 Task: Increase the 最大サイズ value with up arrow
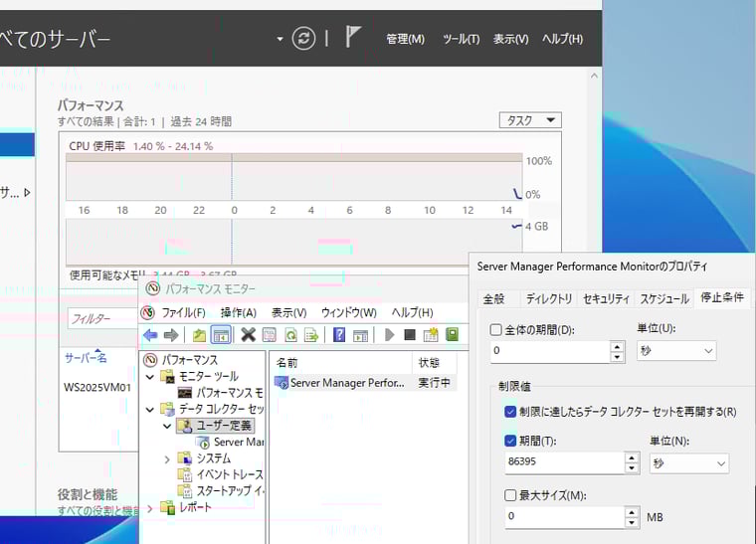(632, 512)
